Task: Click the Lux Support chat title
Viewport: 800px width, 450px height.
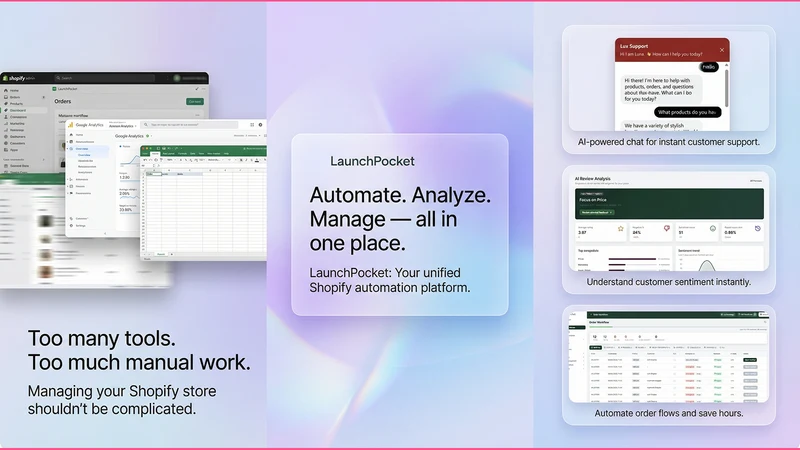Action: [x=634, y=46]
